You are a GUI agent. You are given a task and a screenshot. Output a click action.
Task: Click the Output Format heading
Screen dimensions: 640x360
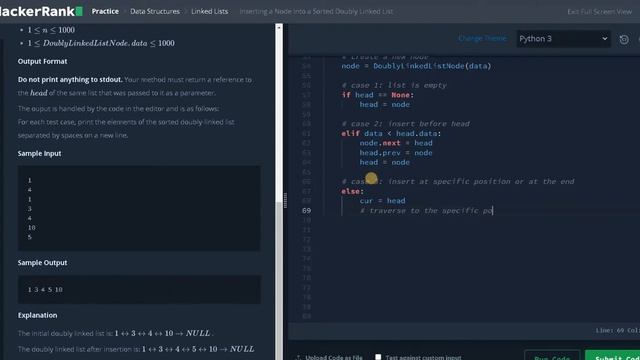point(42,61)
